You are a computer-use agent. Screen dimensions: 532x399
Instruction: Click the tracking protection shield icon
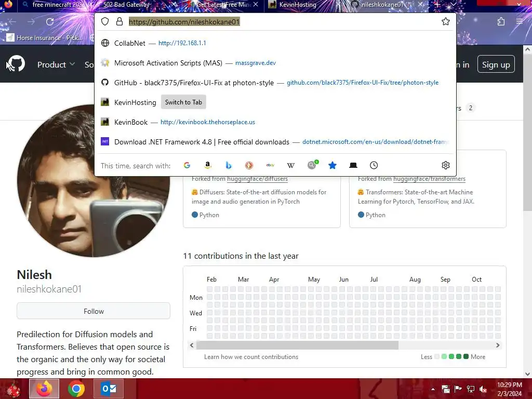105,22
